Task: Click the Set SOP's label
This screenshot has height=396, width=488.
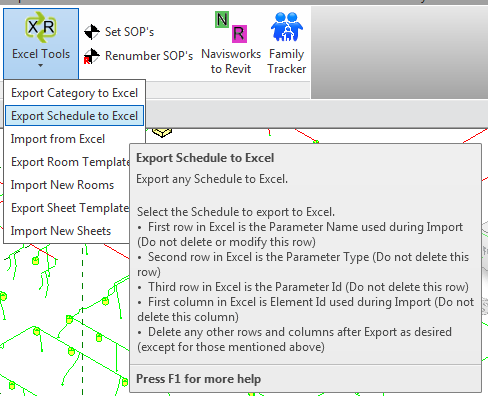Action: pos(129,32)
